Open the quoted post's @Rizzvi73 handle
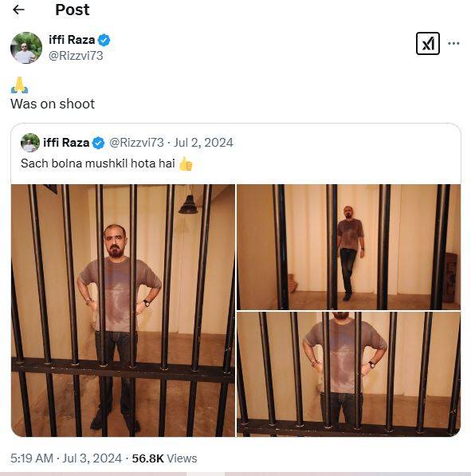This screenshot has width=471, height=476. click(x=136, y=143)
